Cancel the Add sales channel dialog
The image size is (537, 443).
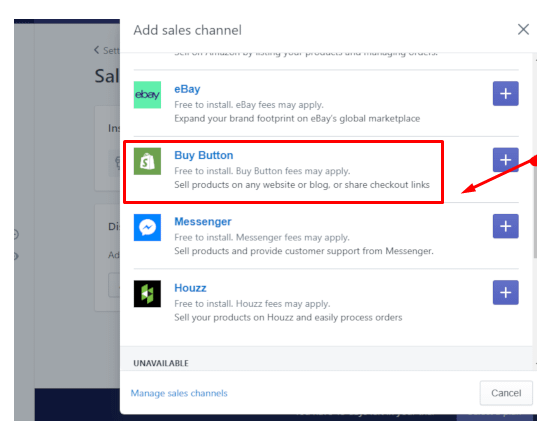pos(506,393)
